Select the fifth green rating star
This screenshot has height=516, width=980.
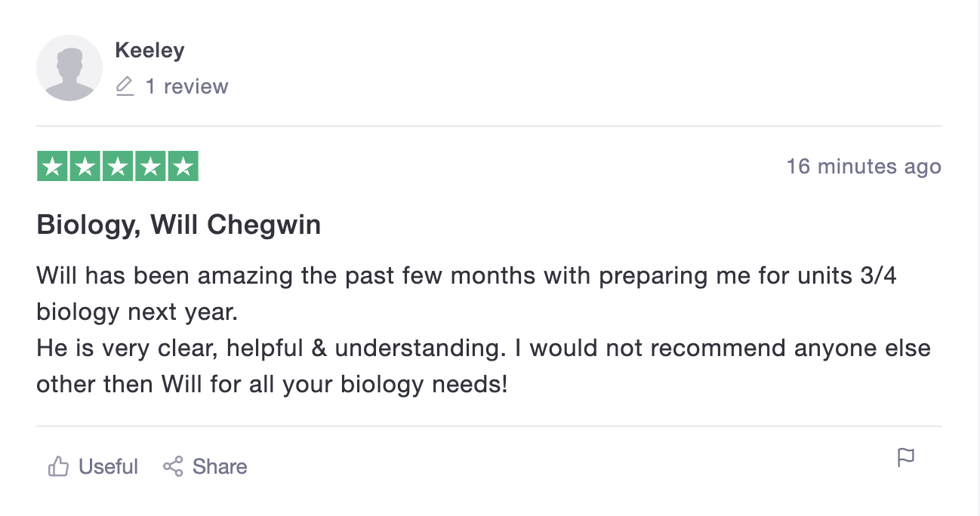(183, 167)
